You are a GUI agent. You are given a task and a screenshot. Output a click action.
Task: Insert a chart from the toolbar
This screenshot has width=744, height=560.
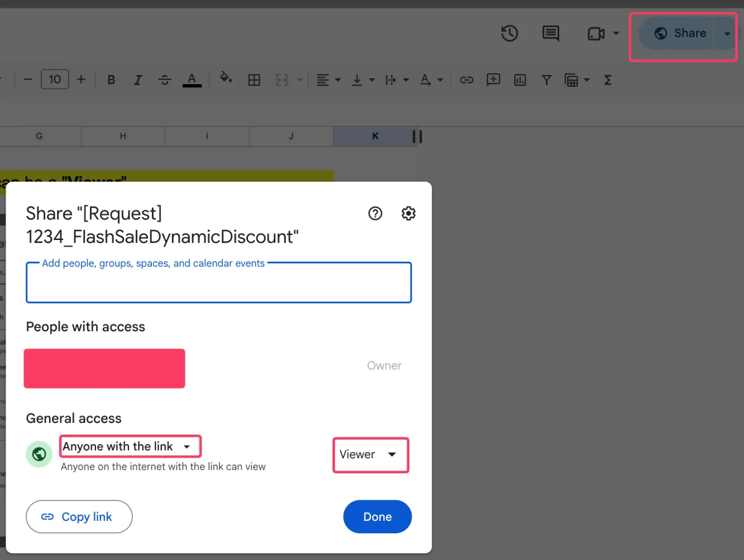(520, 79)
